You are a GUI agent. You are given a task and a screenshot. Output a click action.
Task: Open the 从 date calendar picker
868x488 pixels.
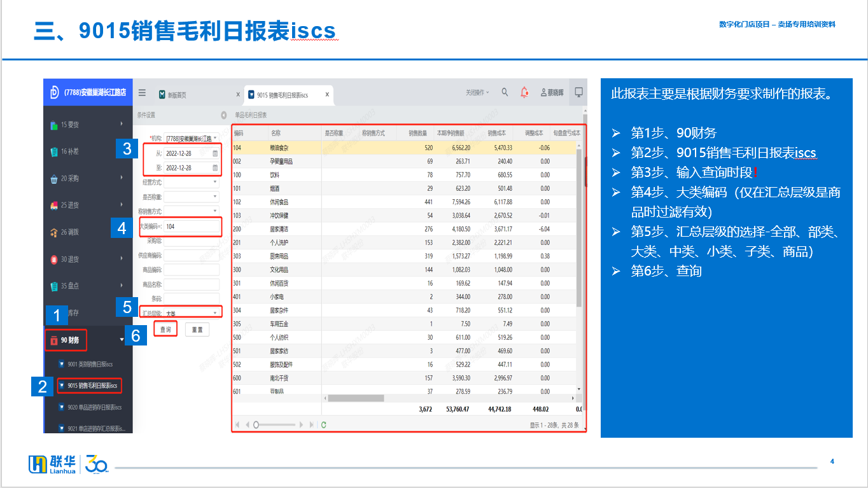click(215, 153)
